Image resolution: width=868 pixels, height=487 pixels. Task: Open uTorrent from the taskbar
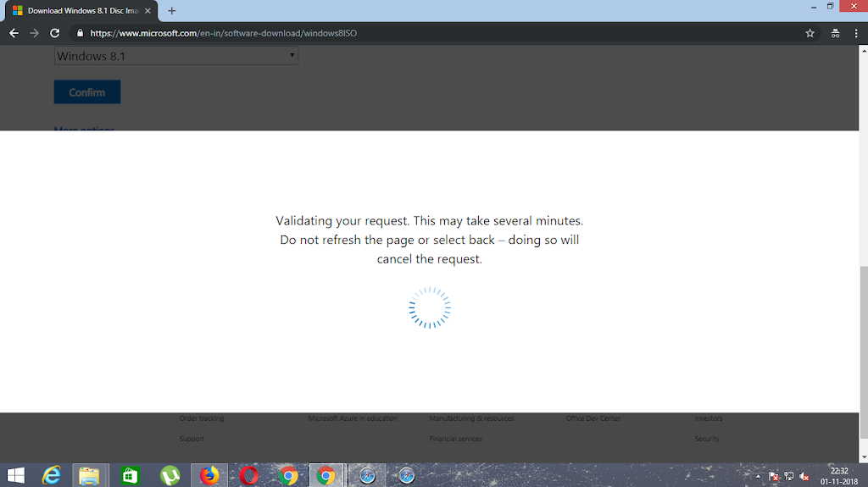pyautogui.click(x=170, y=476)
